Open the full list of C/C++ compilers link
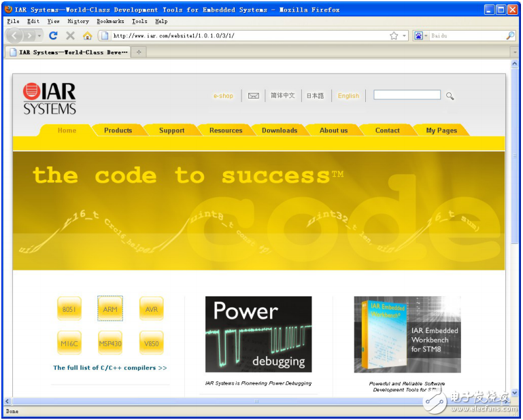The height and width of the screenshot is (420, 523). [x=109, y=368]
